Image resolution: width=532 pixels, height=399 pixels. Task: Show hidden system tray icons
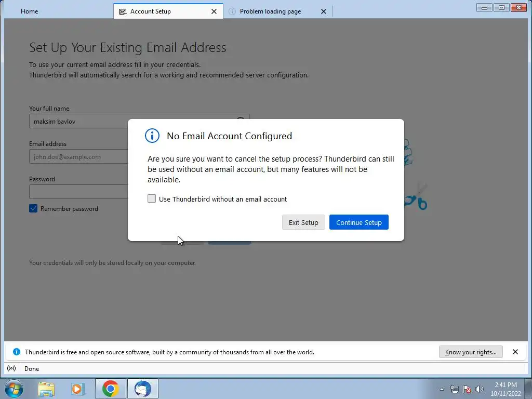point(442,389)
